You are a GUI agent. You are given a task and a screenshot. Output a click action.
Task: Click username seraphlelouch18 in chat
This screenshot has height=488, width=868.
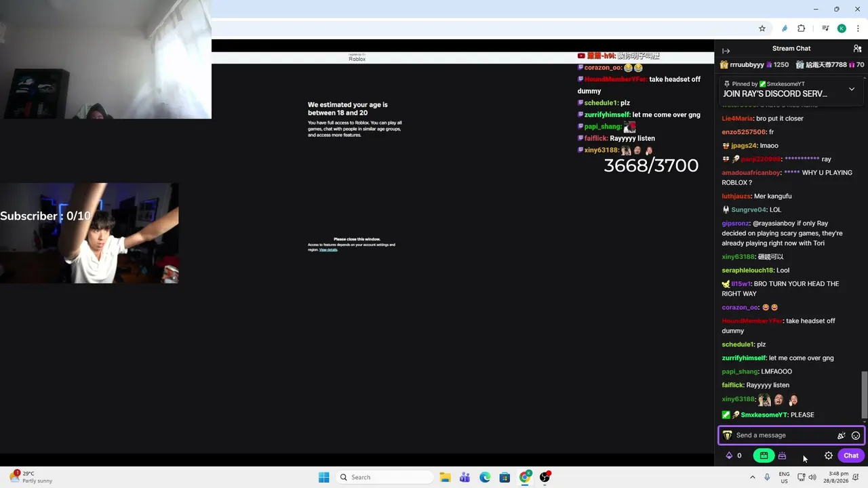click(747, 270)
